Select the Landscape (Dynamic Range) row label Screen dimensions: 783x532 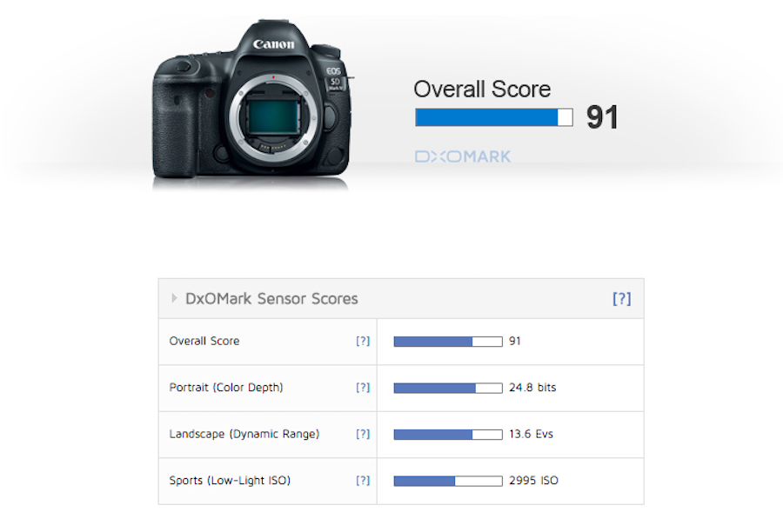pyautogui.click(x=244, y=434)
